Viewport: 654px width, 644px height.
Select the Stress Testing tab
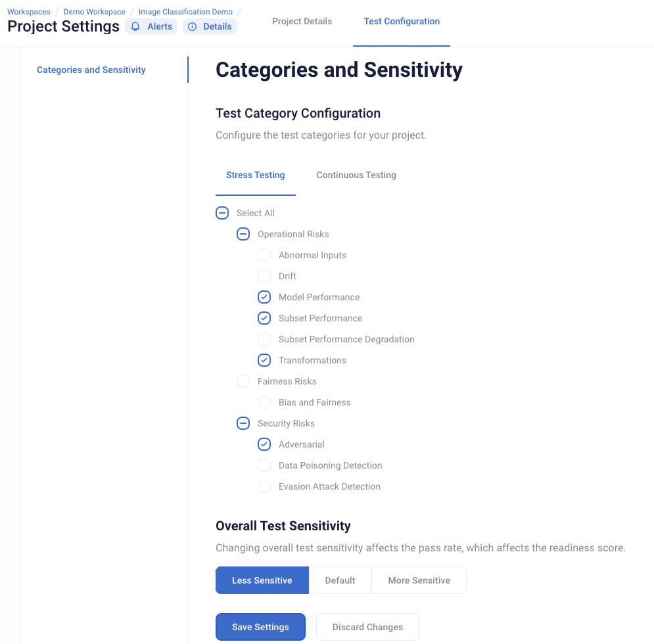(255, 175)
